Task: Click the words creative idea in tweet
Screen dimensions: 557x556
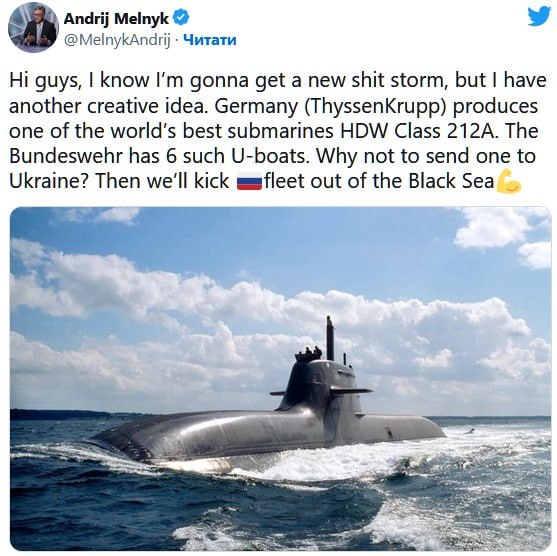Action: pos(146,106)
